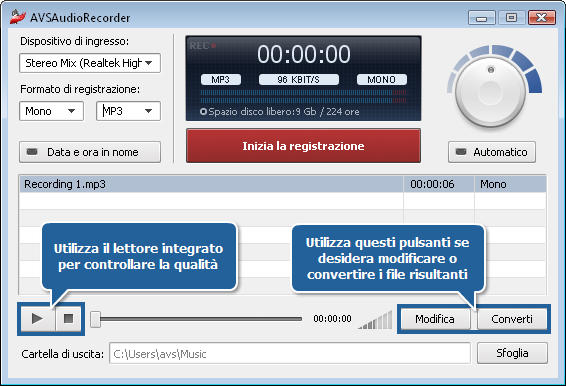Click the MONO indicator in display
This screenshot has height=386, width=566.
[x=382, y=79]
